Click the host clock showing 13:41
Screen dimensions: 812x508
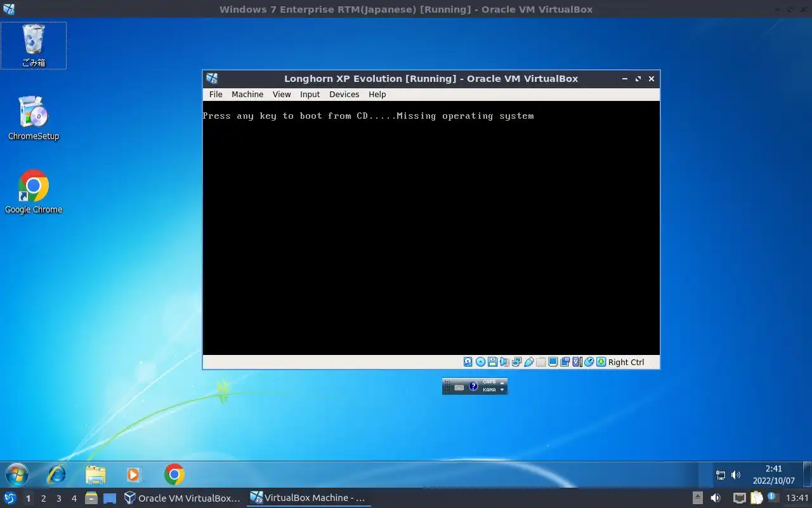797,498
